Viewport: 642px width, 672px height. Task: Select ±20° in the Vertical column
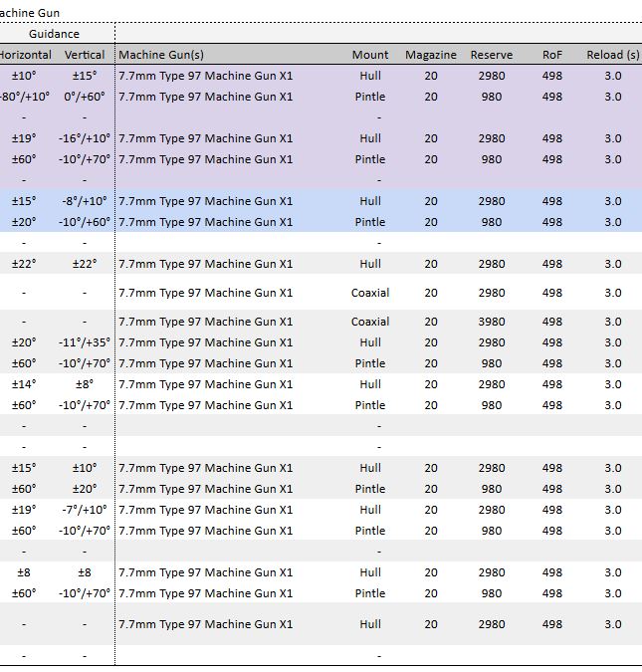[x=85, y=489]
